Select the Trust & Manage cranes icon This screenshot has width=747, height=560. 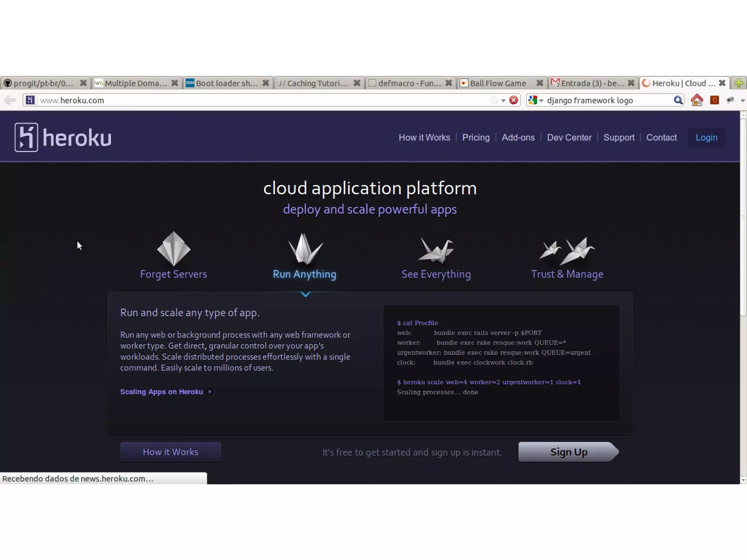coord(567,251)
